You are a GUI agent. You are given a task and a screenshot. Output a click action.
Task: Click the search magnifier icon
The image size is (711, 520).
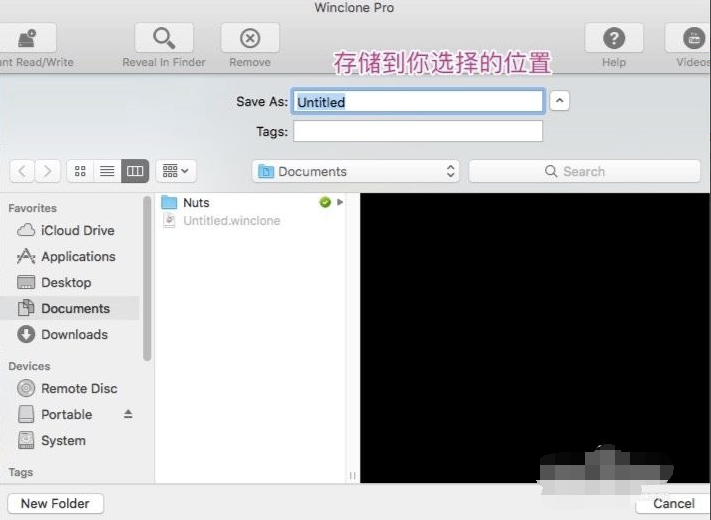551,171
